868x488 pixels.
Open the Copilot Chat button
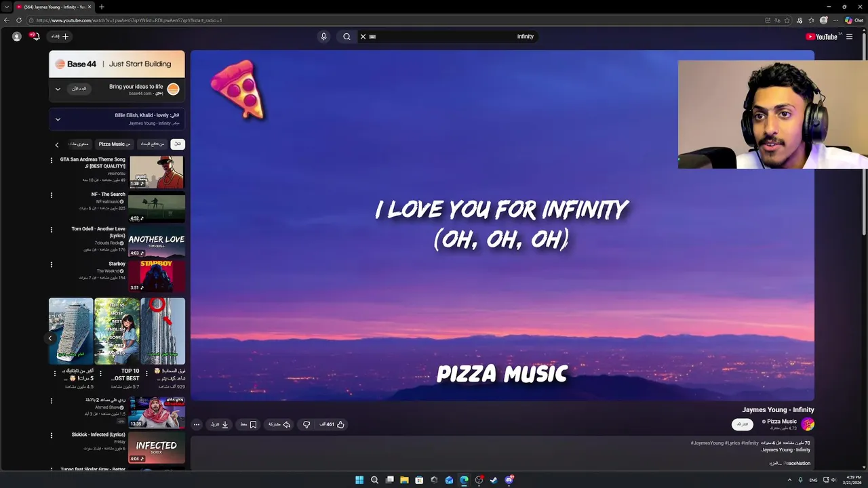coord(854,20)
